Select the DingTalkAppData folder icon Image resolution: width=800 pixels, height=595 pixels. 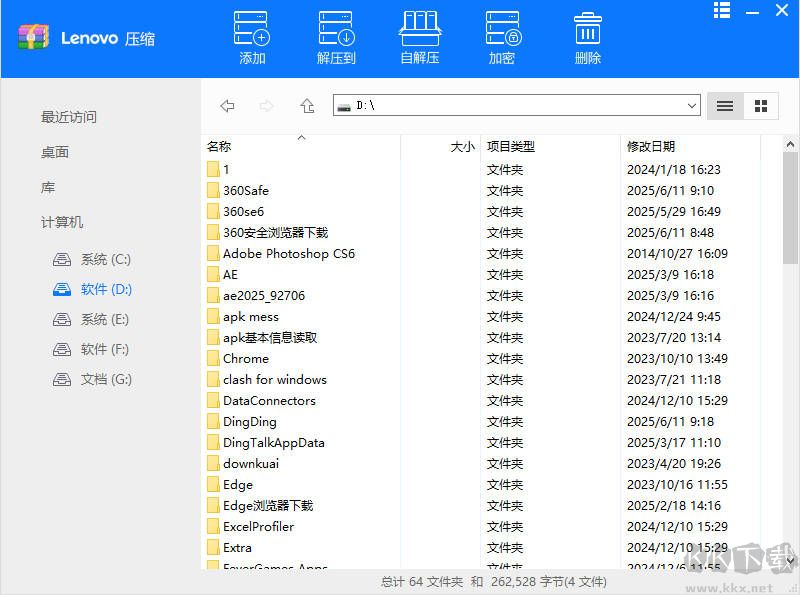pyautogui.click(x=213, y=442)
